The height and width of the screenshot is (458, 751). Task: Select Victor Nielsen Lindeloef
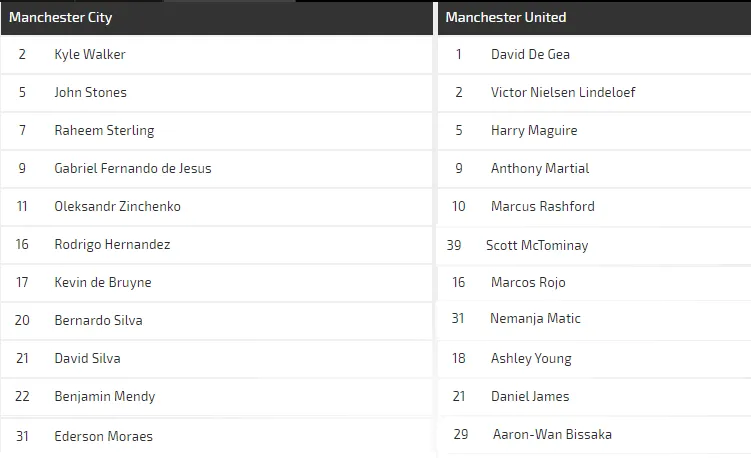tap(563, 92)
